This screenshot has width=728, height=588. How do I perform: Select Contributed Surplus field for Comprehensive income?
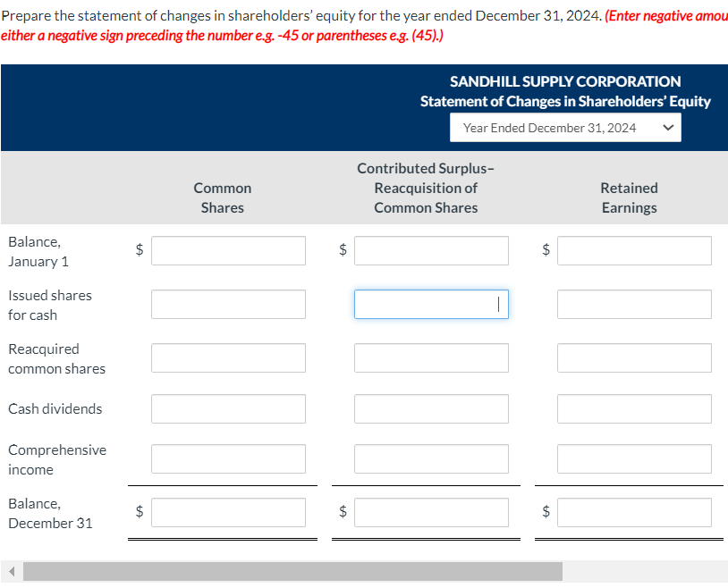[431, 459]
